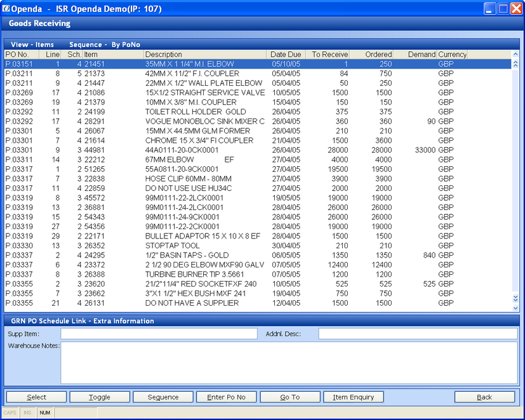Click the NUM status bar indicator
The width and height of the screenshot is (525, 420).
click(x=45, y=413)
